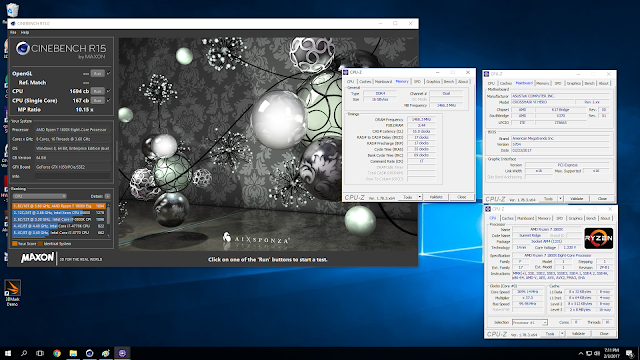This screenshot has width=640, height=360.
Task: Open the Bench tab in Memory CPU-Z window
Action: (x=449, y=82)
